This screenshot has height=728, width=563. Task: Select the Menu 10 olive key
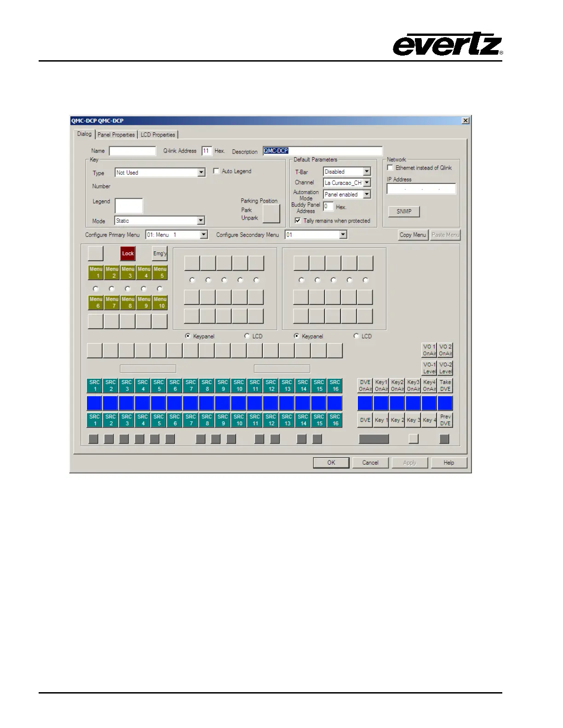point(160,302)
